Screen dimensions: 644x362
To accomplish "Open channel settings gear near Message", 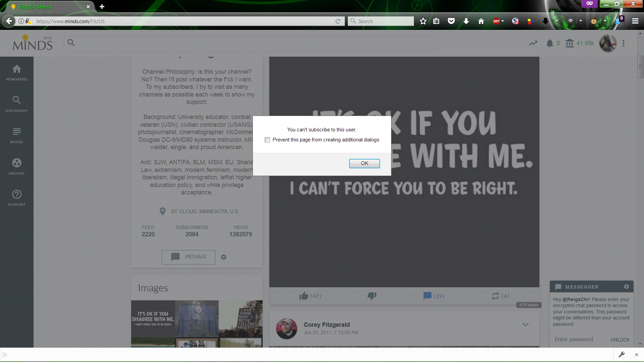I will 224,257.
